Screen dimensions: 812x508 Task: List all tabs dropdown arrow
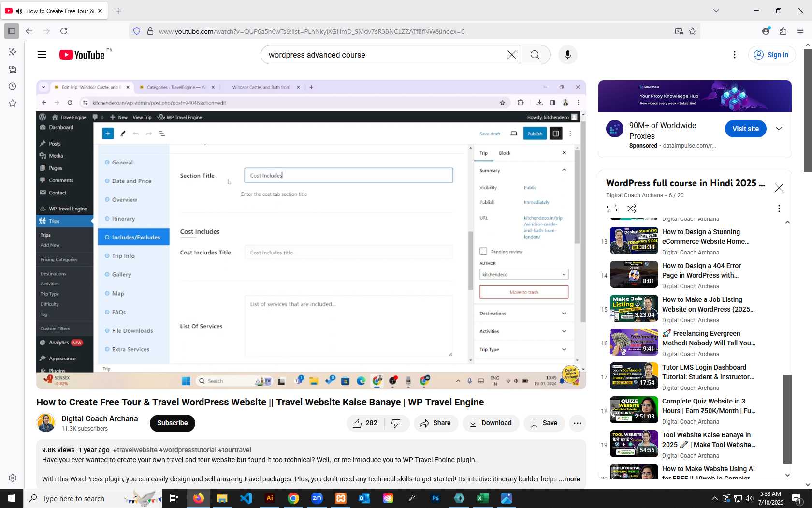tap(716, 11)
